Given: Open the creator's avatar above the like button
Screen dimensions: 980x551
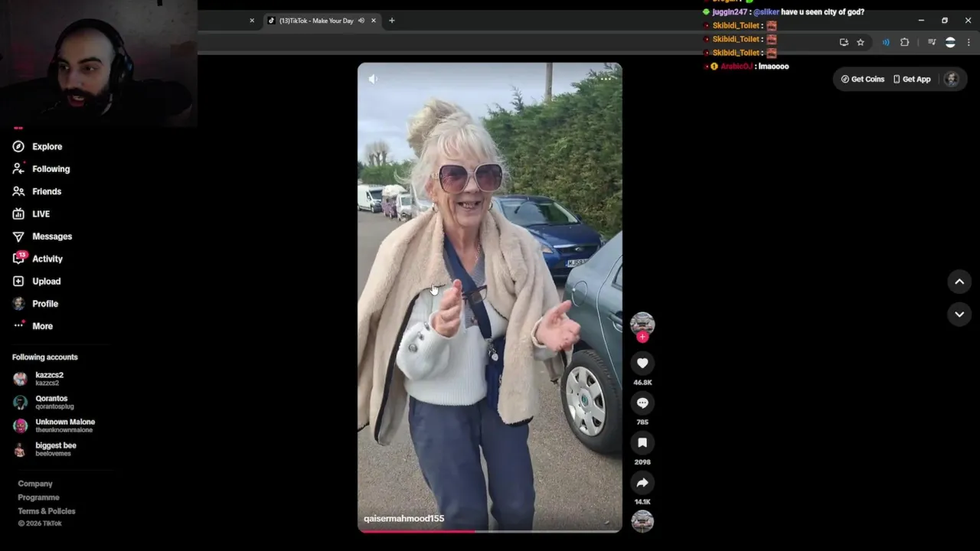Looking at the screenshot, I should (642, 323).
